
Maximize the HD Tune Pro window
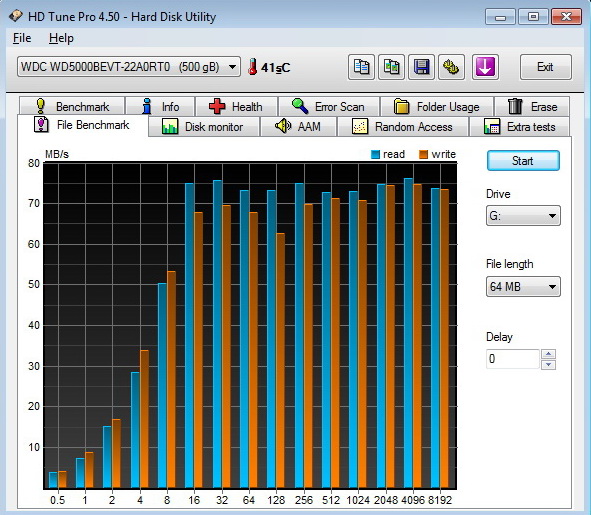(533, 17)
